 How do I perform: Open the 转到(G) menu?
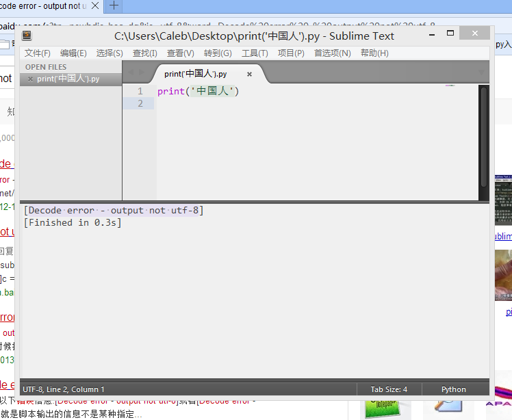(x=218, y=53)
